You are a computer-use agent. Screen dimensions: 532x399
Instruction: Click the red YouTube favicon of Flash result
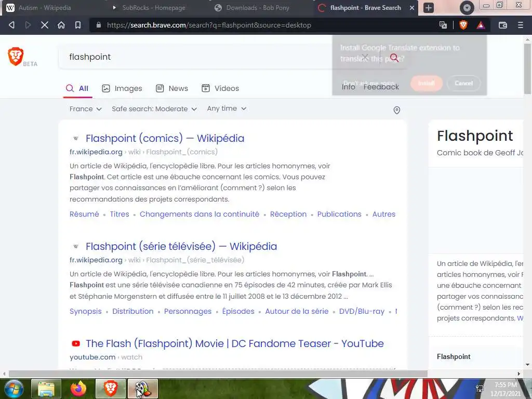click(x=76, y=344)
